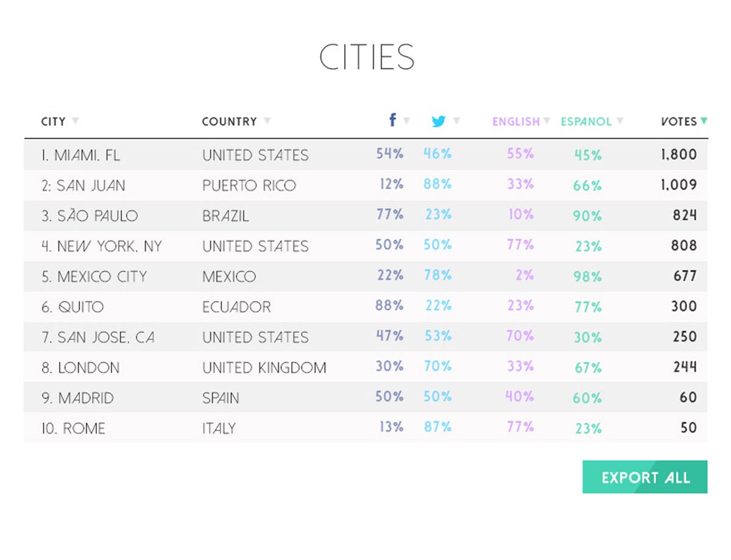Click the Facebook icon column header
Screen dimensions: 731x560
393,120
